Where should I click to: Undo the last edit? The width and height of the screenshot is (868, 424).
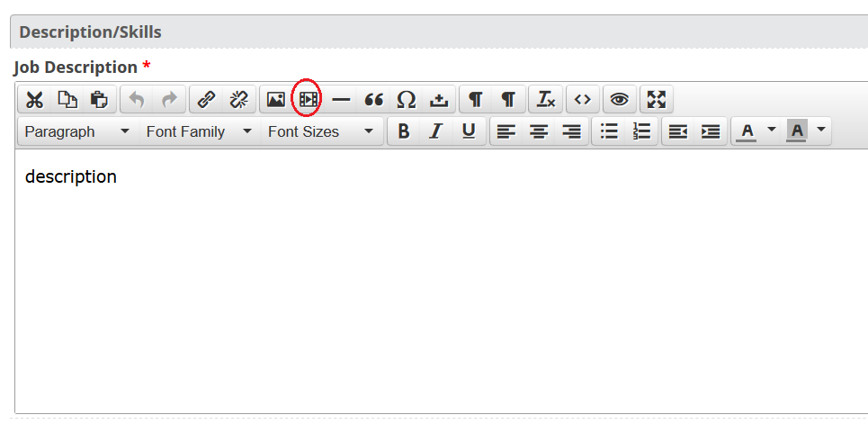pyautogui.click(x=137, y=100)
